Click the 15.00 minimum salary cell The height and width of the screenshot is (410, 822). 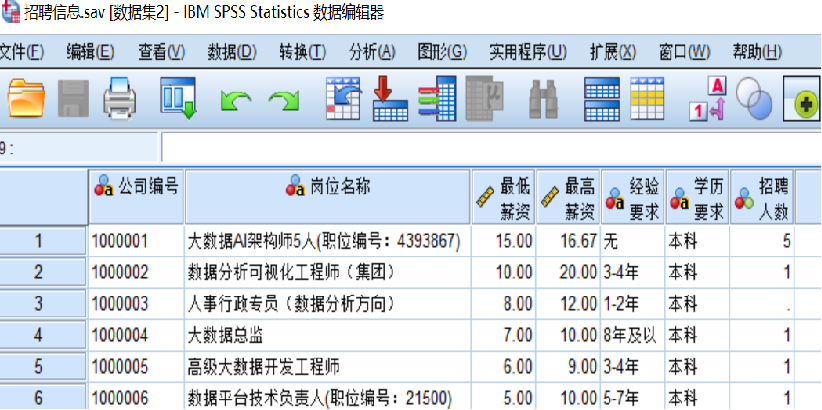tap(503, 241)
